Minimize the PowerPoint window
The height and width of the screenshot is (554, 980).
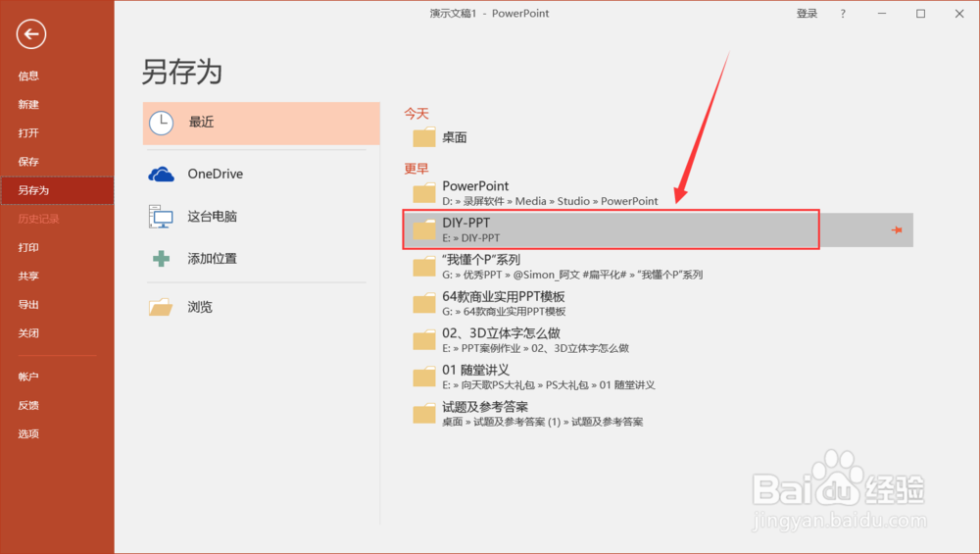(882, 14)
